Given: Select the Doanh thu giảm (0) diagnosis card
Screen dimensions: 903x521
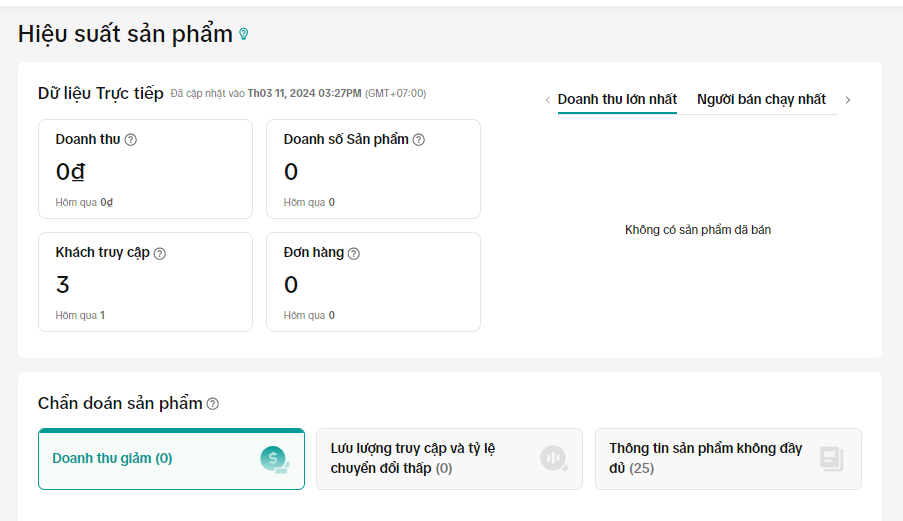Looking at the screenshot, I should [x=150, y=459].
